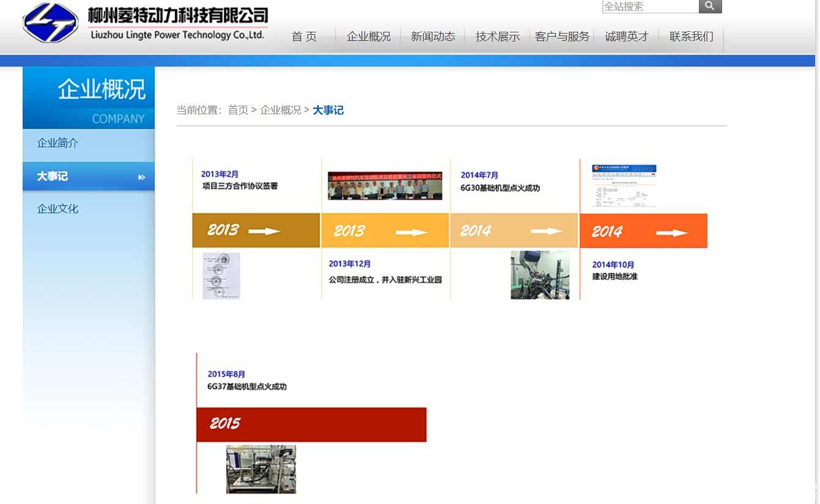Click the 企业概况 breadcrumb link
820x504 pixels.
coord(280,110)
